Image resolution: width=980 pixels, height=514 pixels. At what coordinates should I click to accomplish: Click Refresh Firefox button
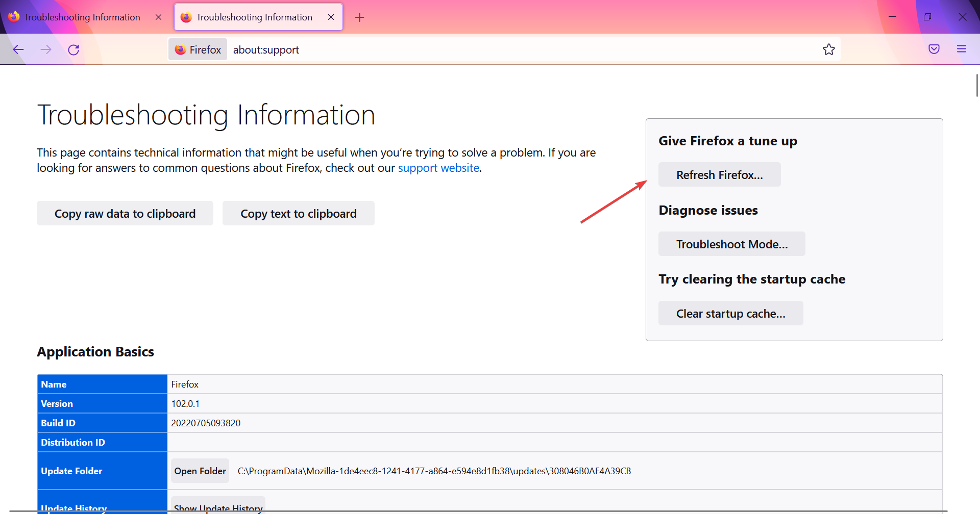tap(720, 174)
